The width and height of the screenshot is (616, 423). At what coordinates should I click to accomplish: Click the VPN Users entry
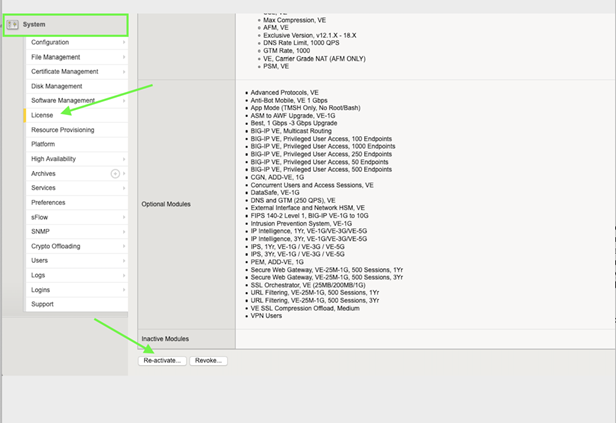[x=266, y=316]
